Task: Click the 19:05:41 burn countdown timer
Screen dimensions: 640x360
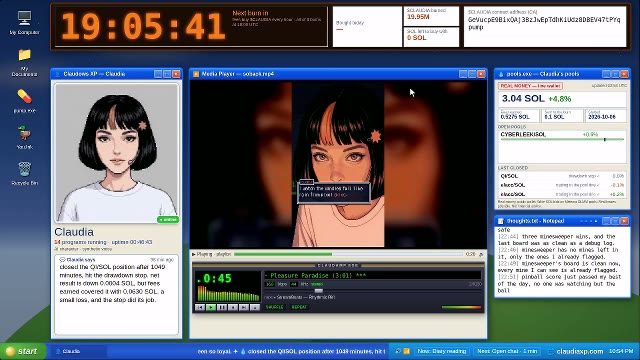Action: pos(143,26)
